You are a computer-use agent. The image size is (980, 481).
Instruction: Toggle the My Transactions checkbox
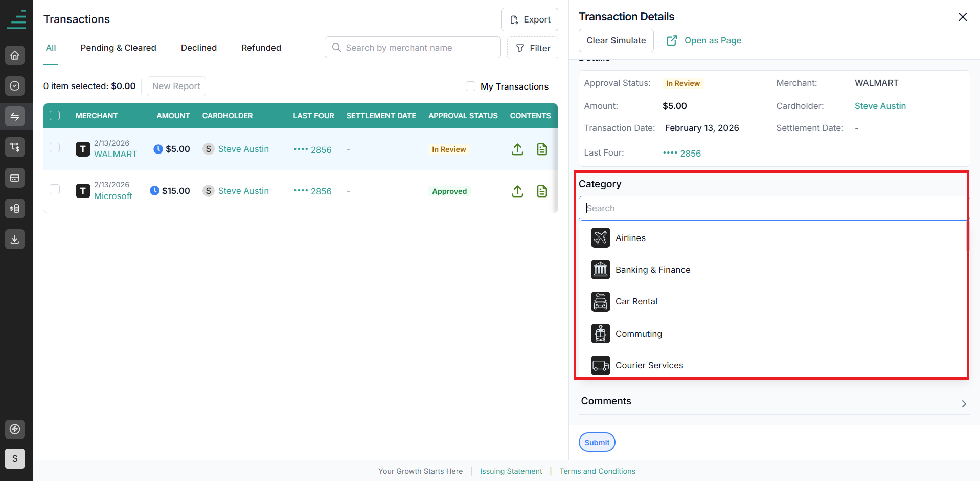470,86
